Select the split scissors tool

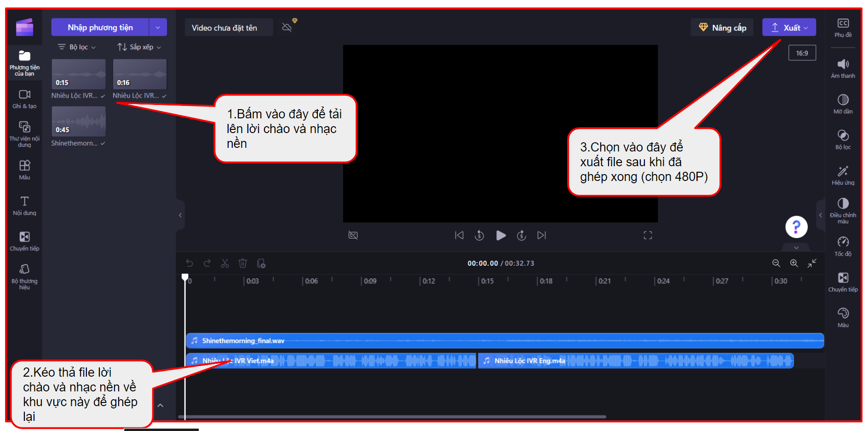(224, 263)
